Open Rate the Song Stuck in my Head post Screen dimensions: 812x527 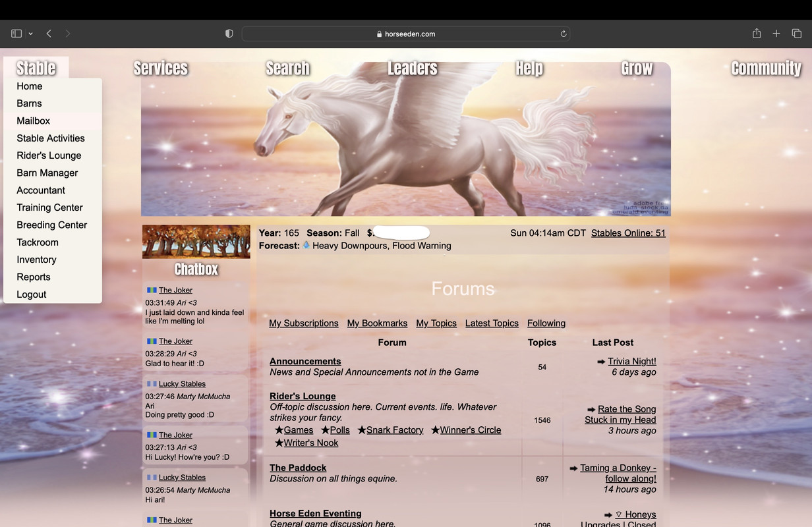coord(621,414)
